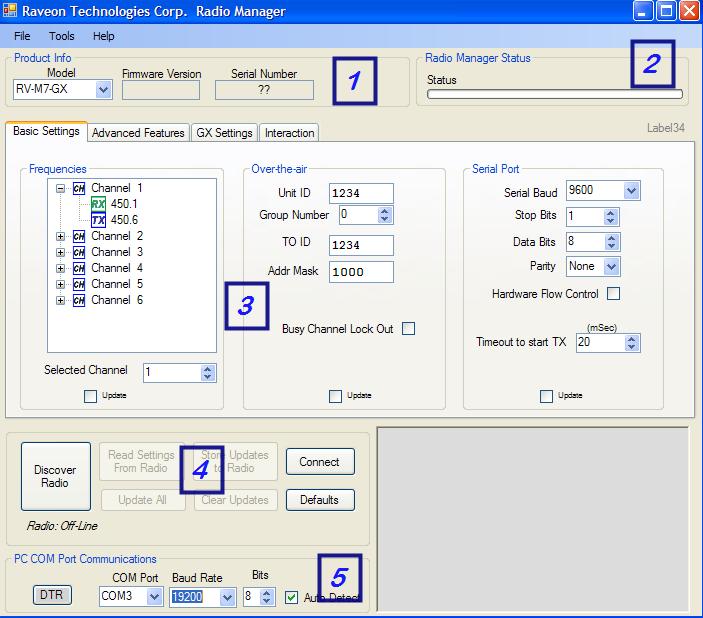Click the Discover Radio button
This screenshot has width=703, height=618.
(56, 476)
